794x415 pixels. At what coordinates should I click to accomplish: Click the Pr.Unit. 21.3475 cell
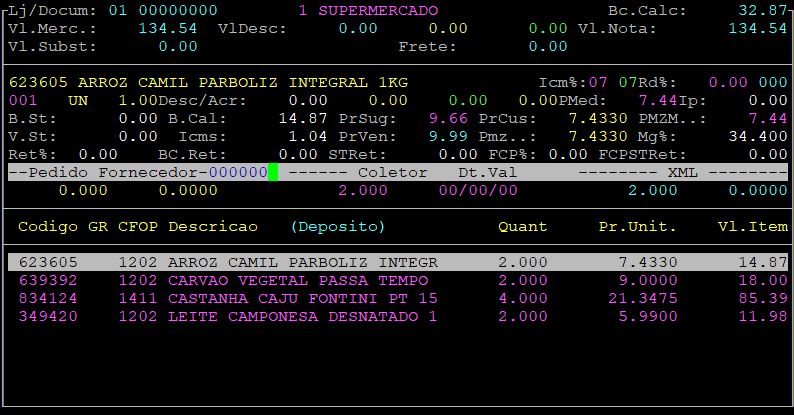click(643, 299)
